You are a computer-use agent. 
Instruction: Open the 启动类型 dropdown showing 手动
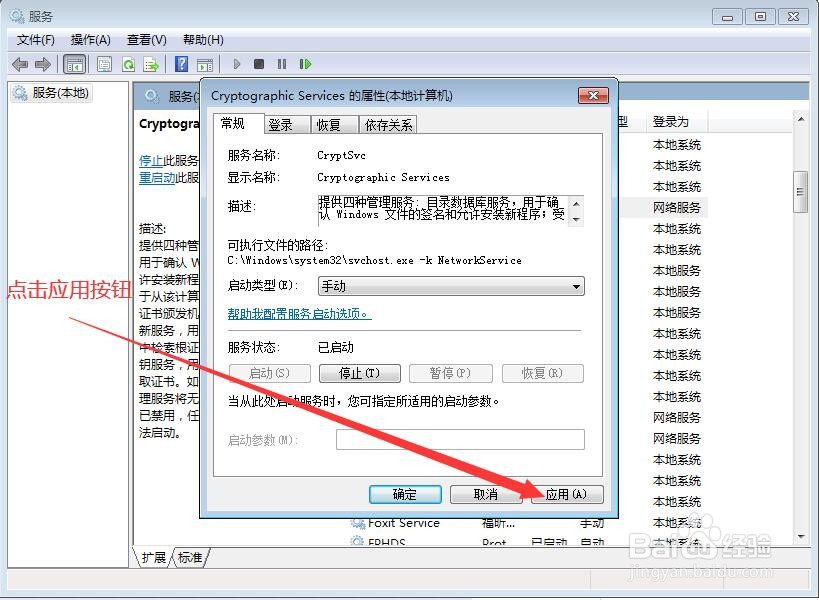576,286
